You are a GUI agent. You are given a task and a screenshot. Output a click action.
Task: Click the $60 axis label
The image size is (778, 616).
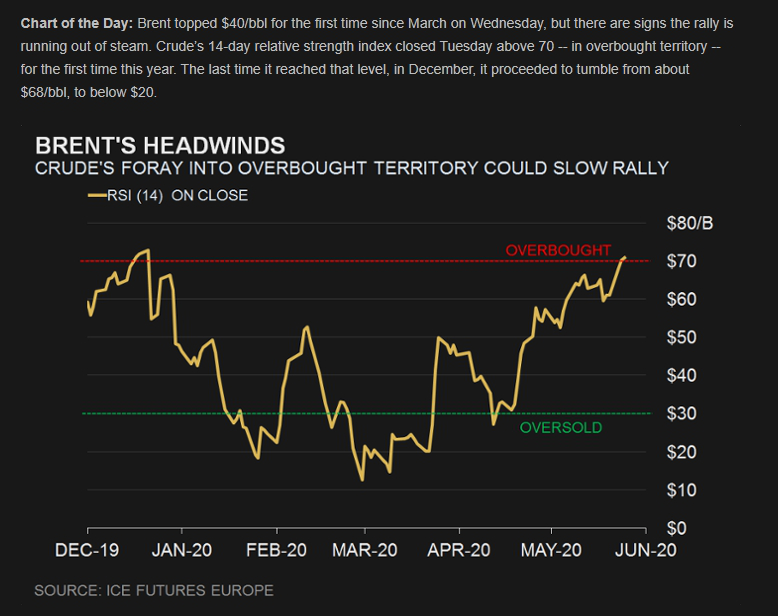coord(681,299)
